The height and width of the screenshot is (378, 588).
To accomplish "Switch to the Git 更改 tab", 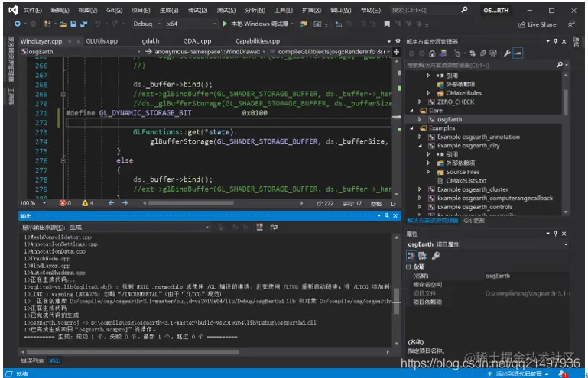I will point(474,221).
